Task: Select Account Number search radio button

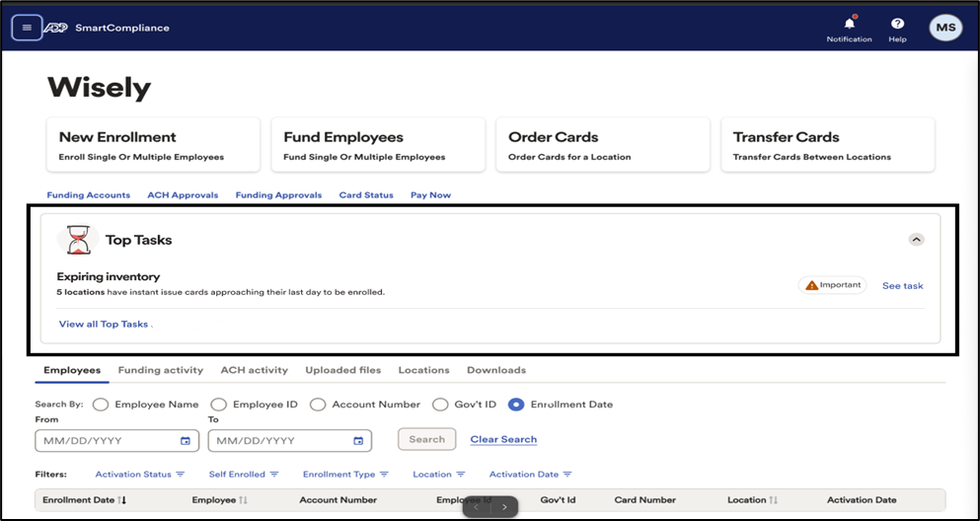Action: [x=318, y=405]
